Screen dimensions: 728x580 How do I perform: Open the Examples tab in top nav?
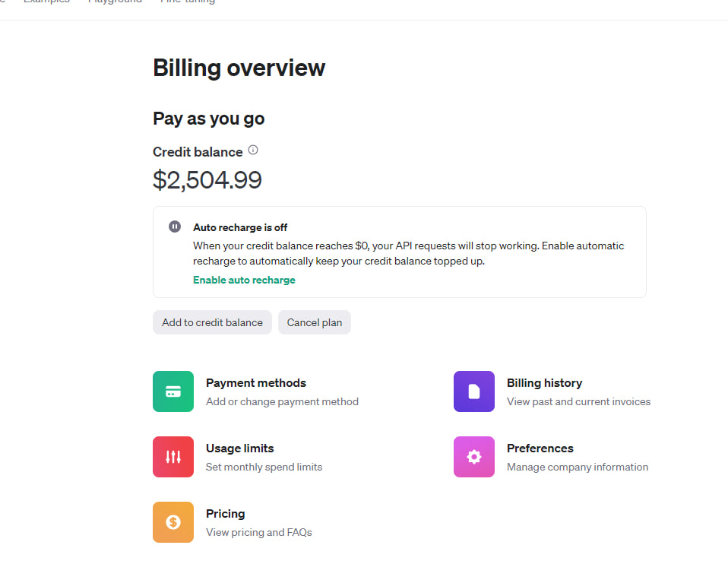[46, 2]
